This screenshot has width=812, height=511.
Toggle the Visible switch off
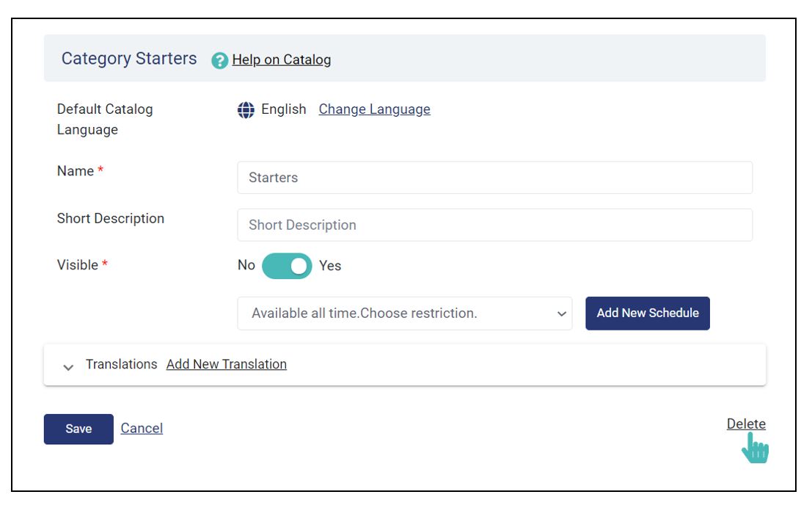point(287,266)
